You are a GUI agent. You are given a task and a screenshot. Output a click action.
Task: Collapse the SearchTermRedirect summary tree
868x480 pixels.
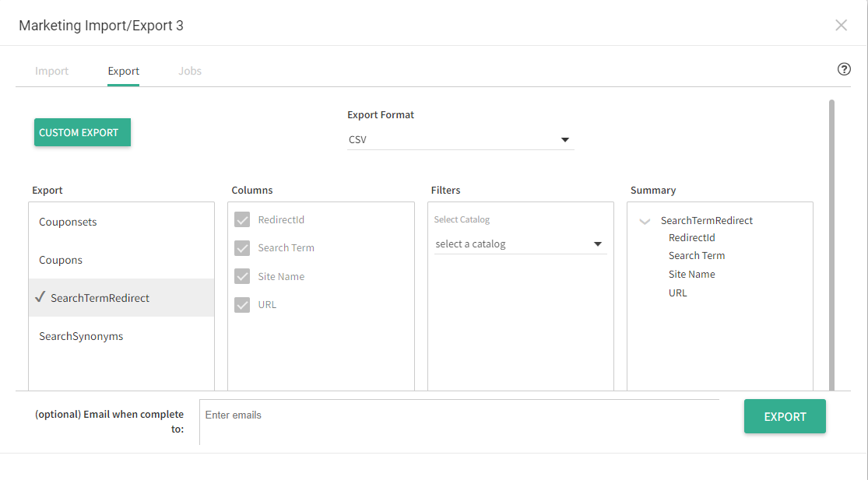point(645,220)
